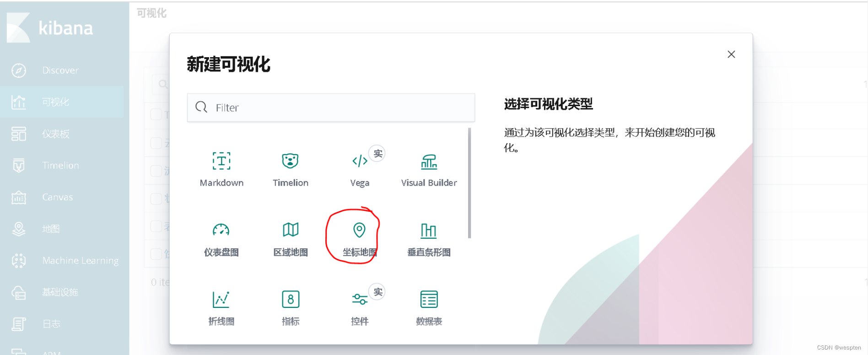The image size is (868, 355).
Task: Select the Visual Builder visualization
Action: (x=429, y=169)
